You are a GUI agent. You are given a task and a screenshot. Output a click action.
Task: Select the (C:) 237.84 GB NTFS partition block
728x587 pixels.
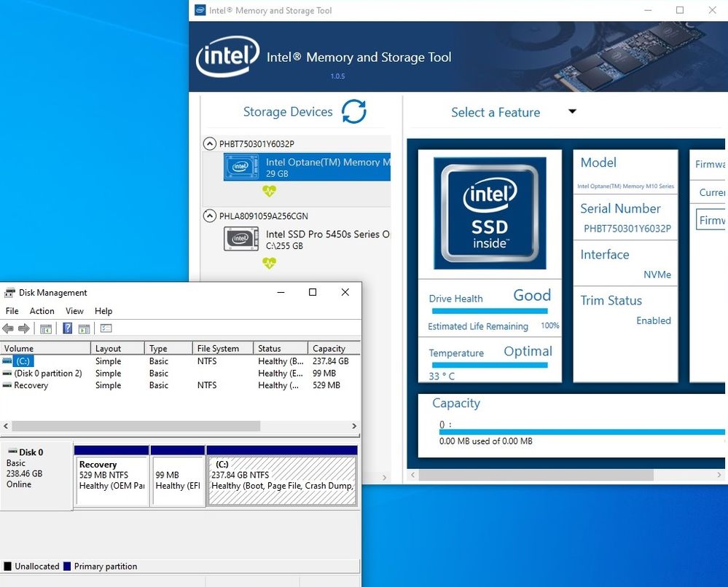pyautogui.click(x=282, y=476)
